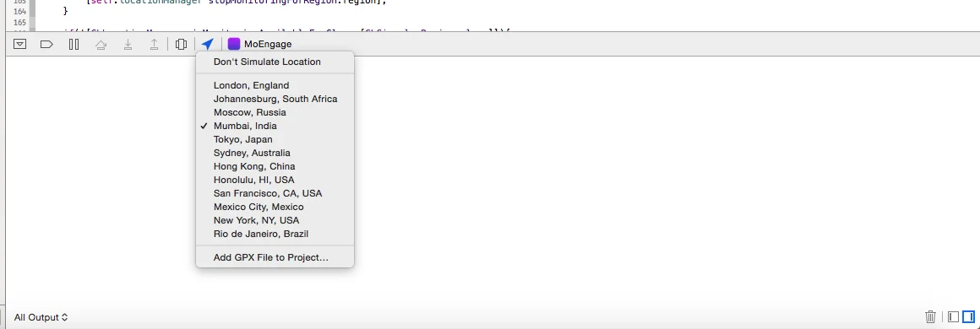
Task: Open the All Output filter dropdown
Action: (x=41, y=317)
